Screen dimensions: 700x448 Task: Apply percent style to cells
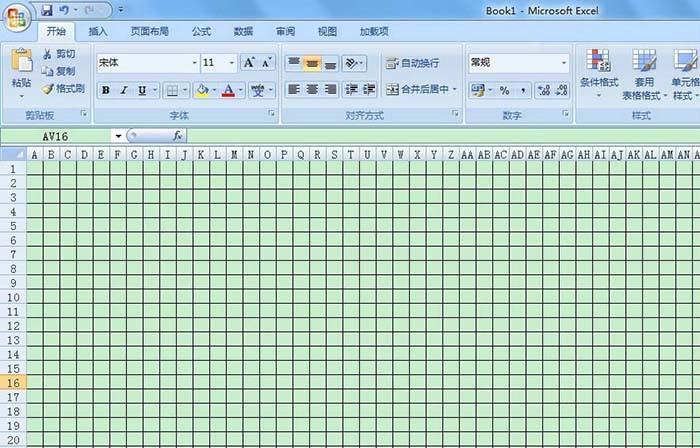coord(504,90)
